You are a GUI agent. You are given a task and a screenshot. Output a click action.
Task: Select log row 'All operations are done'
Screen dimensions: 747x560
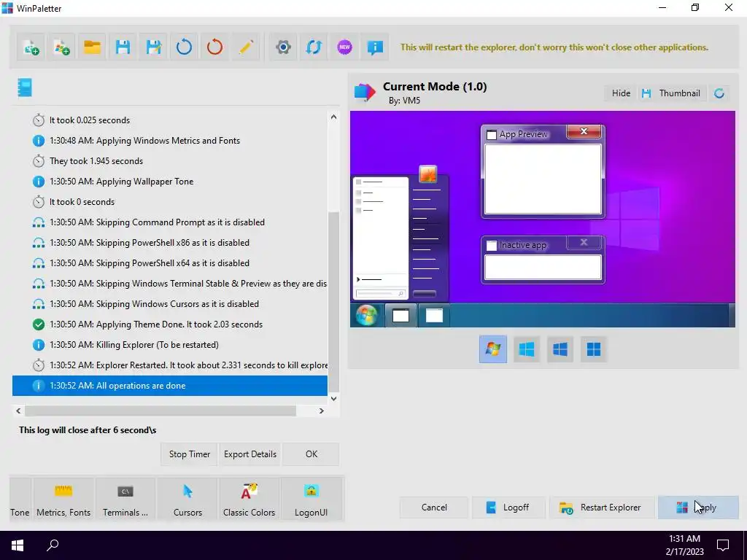169,386
